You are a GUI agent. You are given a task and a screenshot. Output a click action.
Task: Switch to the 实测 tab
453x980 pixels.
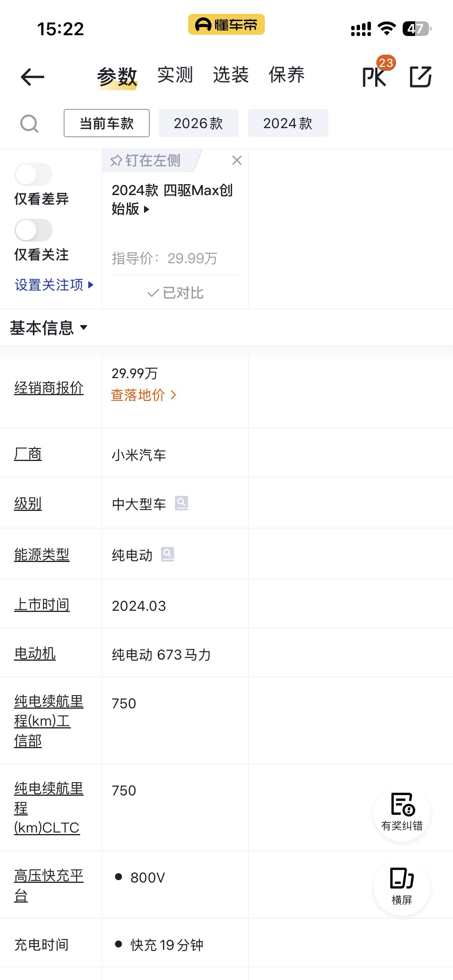pyautogui.click(x=175, y=75)
